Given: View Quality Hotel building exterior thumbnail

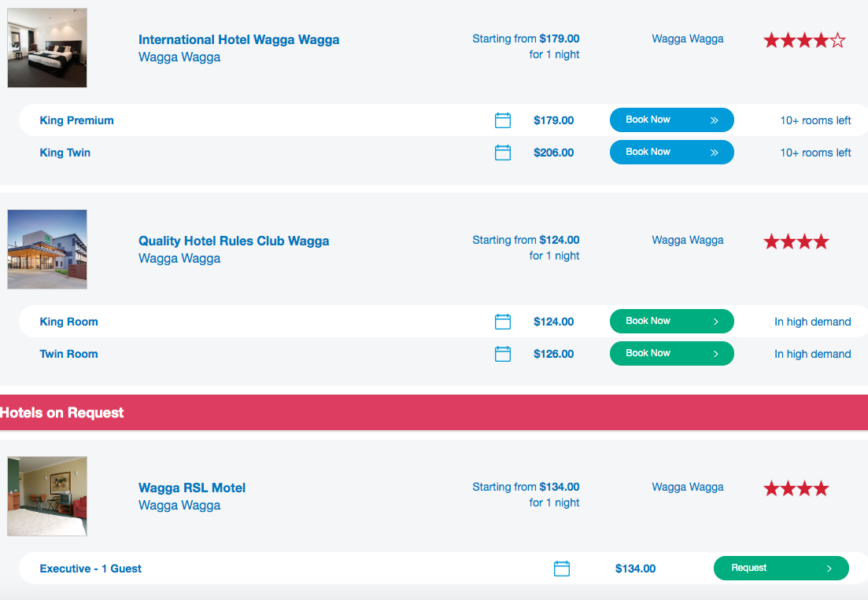Looking at the screenshot, I should tap(47, 249).
